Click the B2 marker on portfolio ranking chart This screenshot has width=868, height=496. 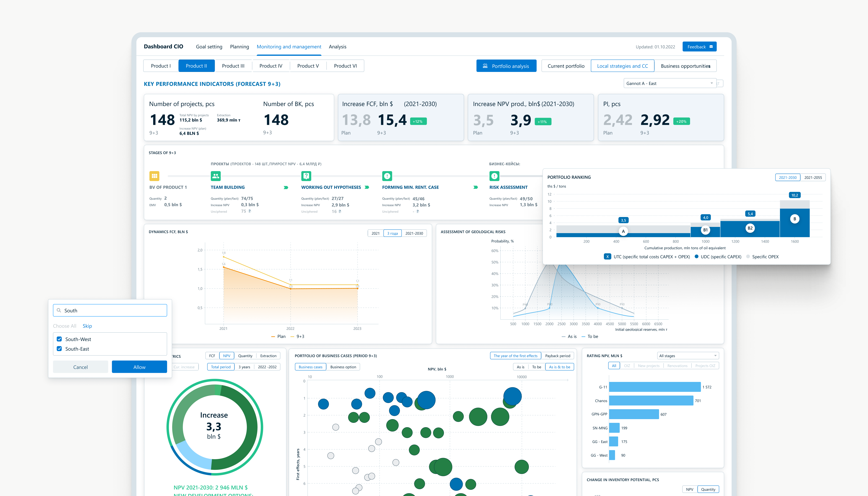[750, 228]
